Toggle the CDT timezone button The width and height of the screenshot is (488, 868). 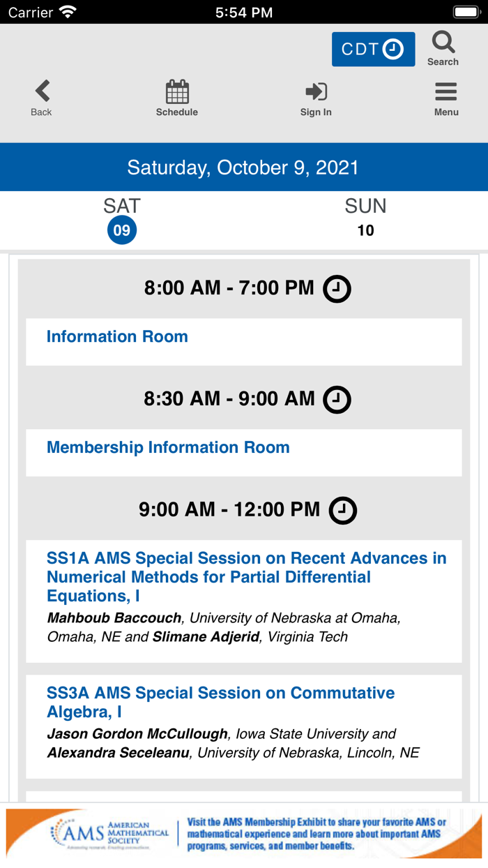coord(373,50)
